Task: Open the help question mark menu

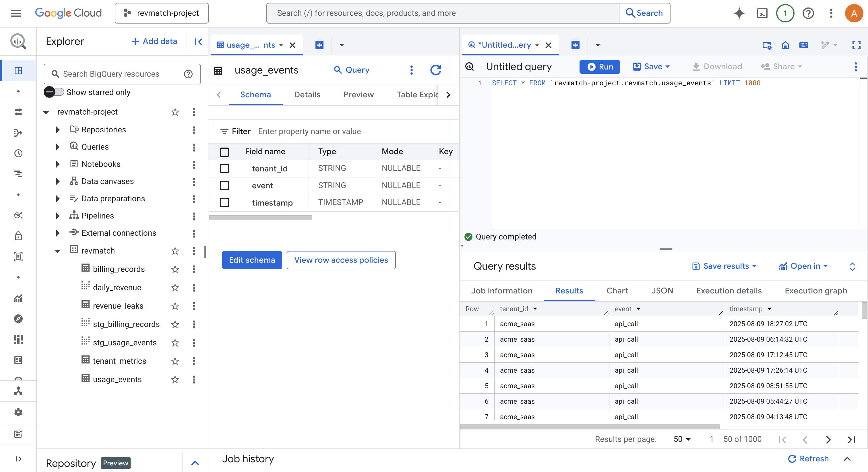Action: pyautogui.click(x=808, y=13)
